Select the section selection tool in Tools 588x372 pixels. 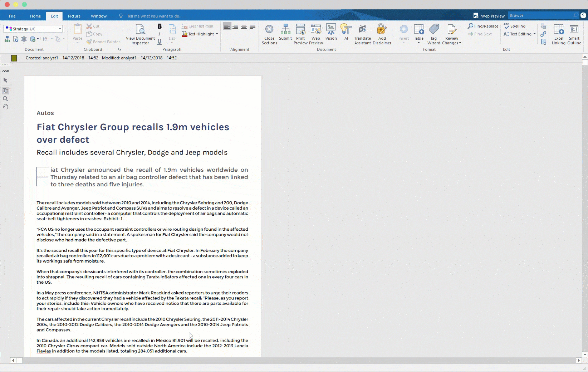pyautogui.click(x=5, y=91)
